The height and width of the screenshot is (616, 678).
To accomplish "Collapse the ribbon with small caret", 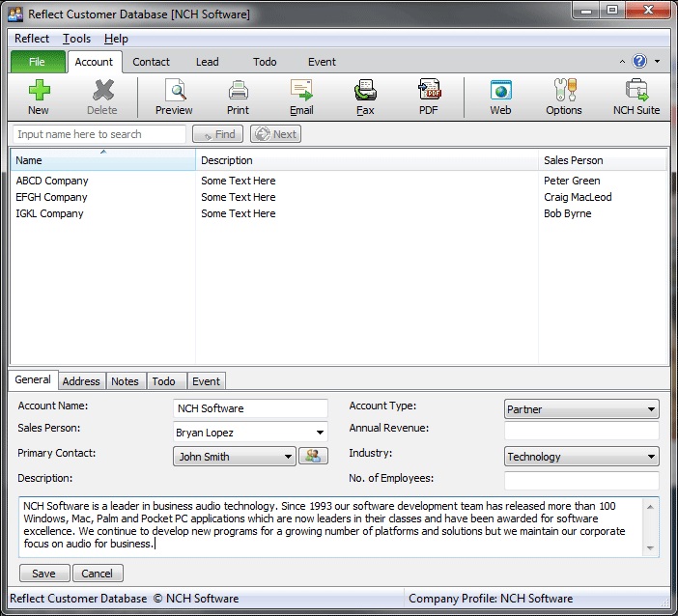I will point(622,62).
